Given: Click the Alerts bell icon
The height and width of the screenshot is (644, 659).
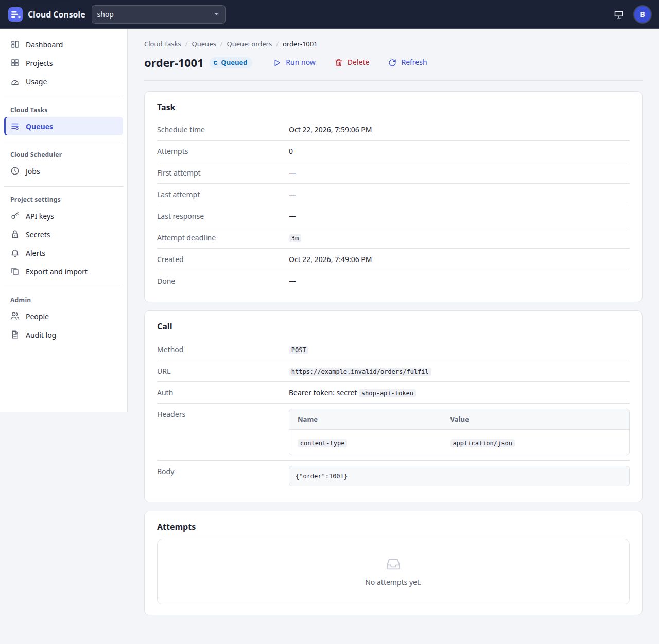Looking at the screenshot, I should (x=15, y=253).
